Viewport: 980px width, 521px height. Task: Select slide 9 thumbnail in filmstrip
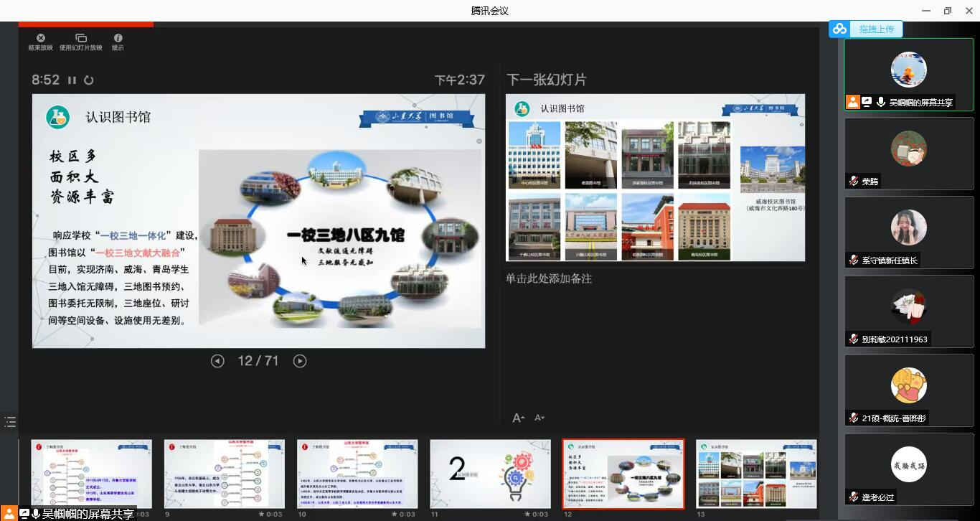click(225, 474)
